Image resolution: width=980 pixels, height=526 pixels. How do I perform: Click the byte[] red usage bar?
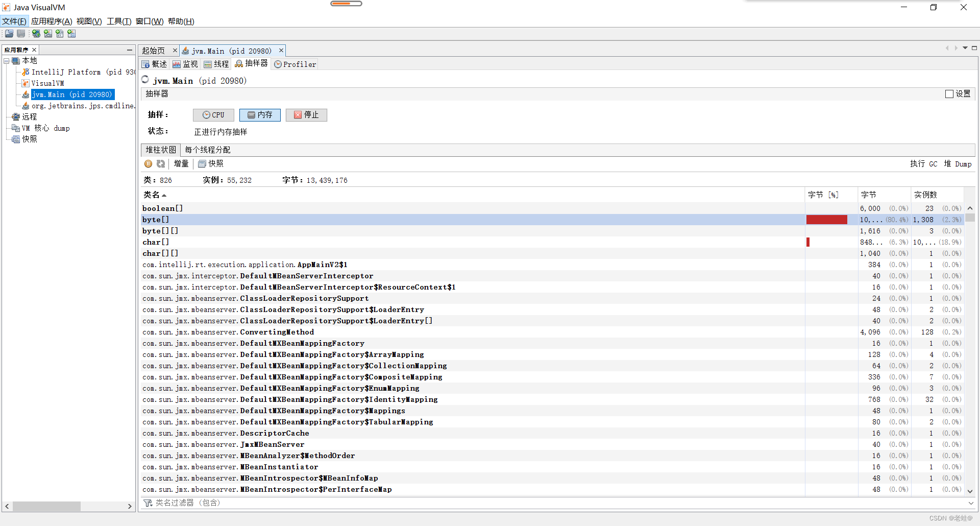[827, 220]
